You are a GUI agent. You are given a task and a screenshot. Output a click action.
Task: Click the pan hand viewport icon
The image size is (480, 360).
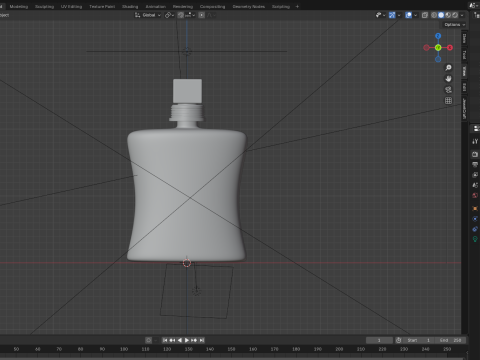(448, 79)
